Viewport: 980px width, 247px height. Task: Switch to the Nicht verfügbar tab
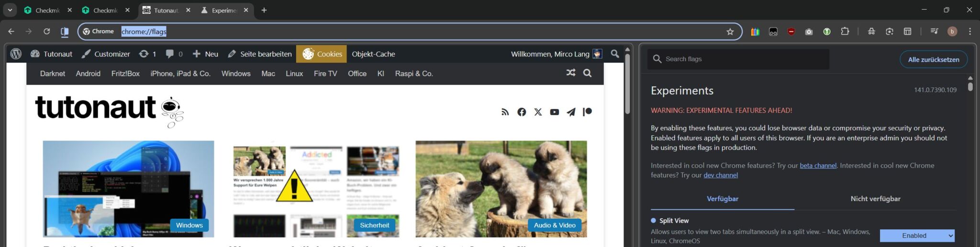click(875, 199)
